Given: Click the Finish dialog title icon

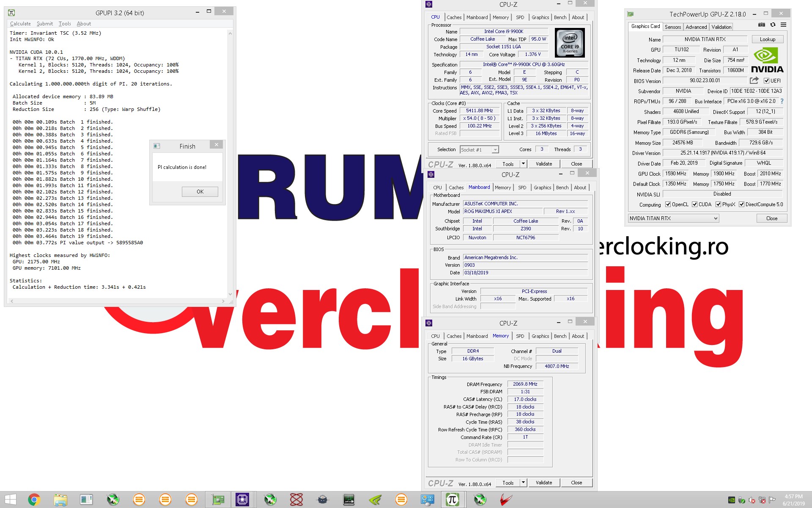Looking at the screenshot, I should point(157,146).
